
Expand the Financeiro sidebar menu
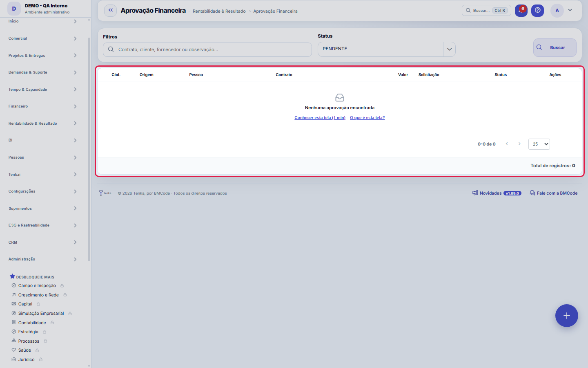click(42, 106)
